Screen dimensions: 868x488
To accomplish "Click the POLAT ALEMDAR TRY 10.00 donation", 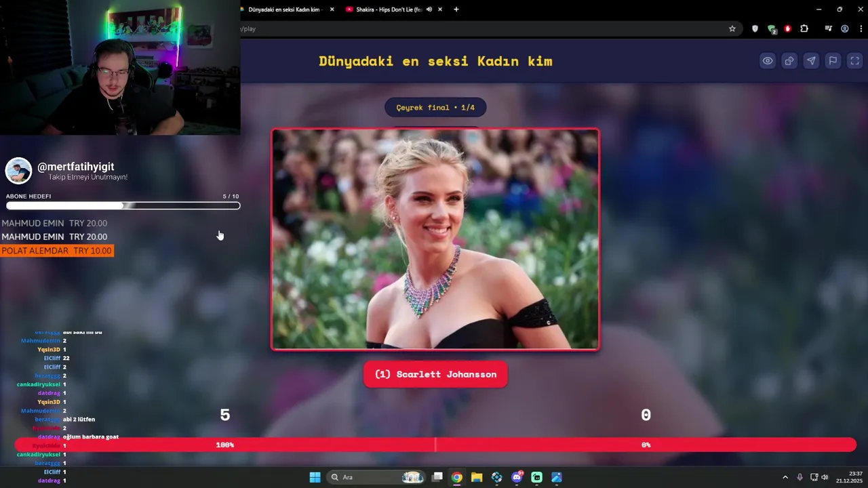I will pos(57,251).
